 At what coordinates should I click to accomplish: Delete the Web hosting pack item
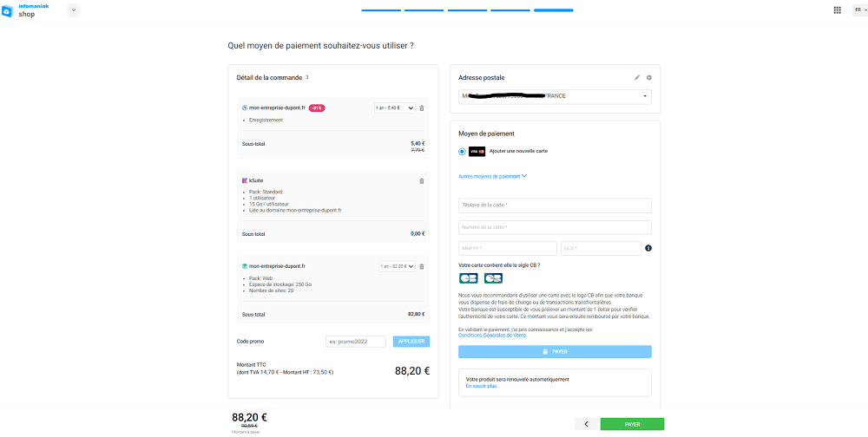pos(422,267)
